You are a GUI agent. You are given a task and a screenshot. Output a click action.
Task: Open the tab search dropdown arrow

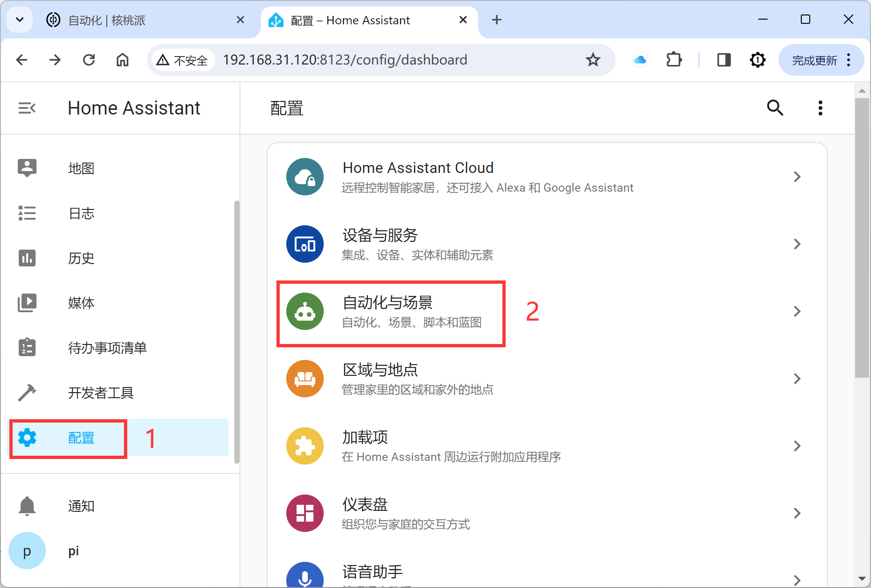point(20,20)
